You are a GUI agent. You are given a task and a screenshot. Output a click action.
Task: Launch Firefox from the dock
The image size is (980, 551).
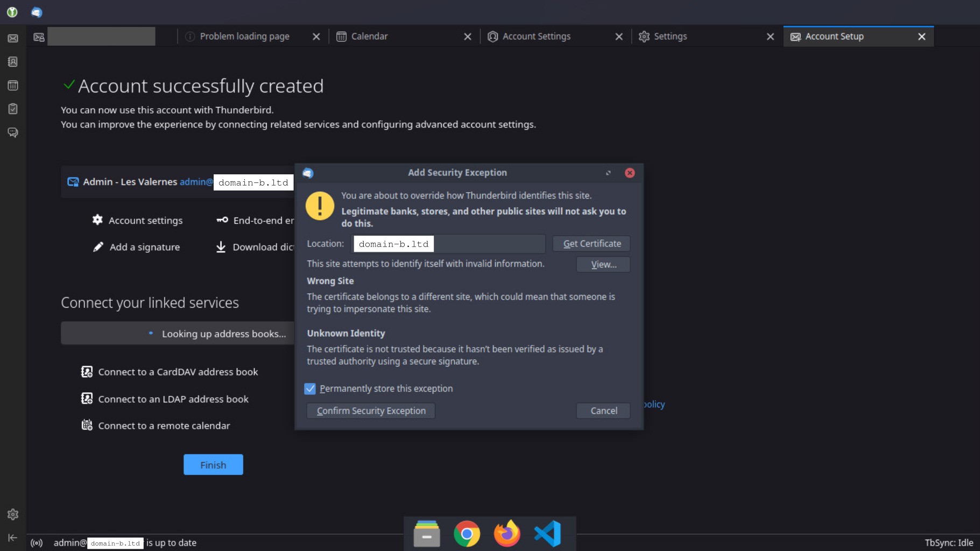(x=506, y=533)
